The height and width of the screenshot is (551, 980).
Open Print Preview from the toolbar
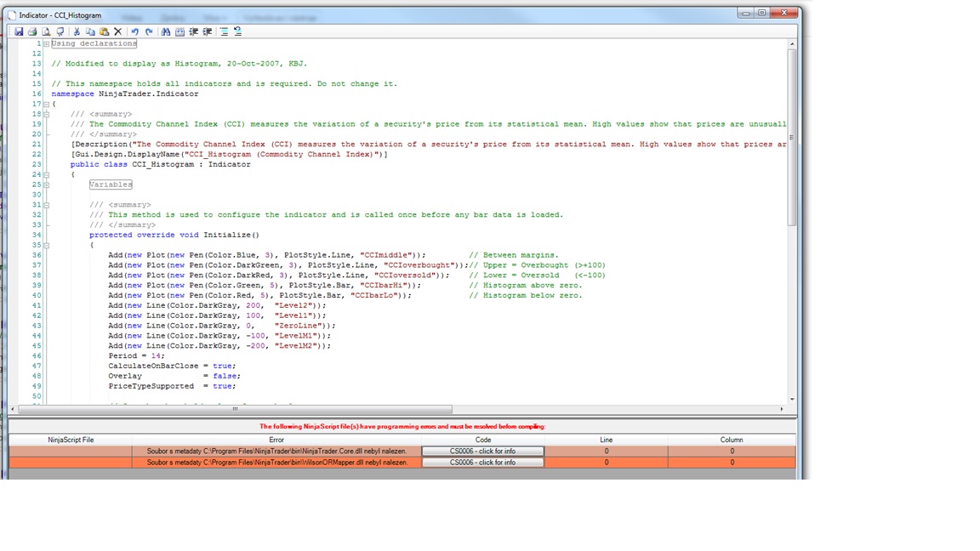point(46,31)
